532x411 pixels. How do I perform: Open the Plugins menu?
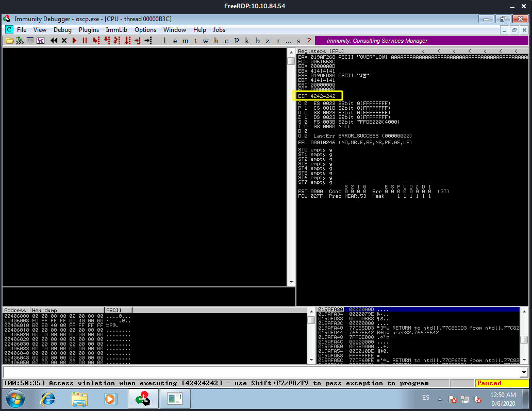tap(89, 30)
